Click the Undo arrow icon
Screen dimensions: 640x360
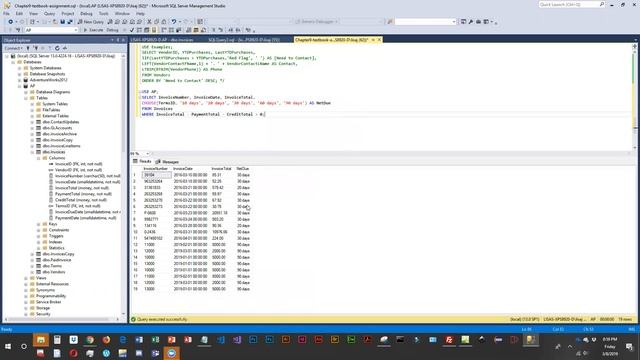[174, 22]
